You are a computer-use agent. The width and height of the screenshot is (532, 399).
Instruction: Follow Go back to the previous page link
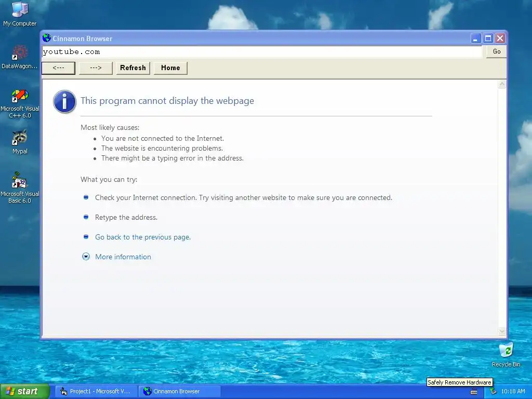(x=143, y=237)
